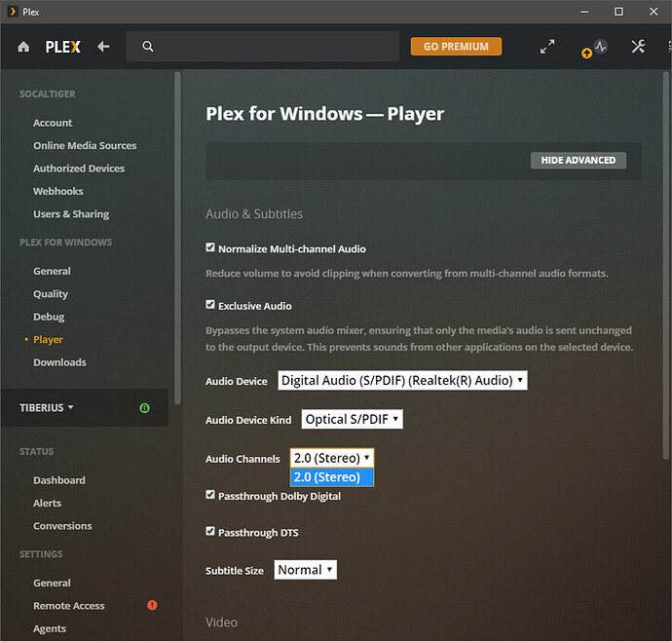The image size is (672, 641).
Task: Disable Passthrough Dolby Digital checkbox
Action: click(x=210, y=495)
